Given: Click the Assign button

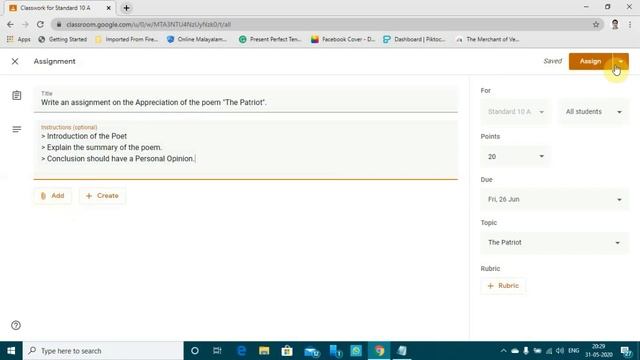Looking at the screenshot, I should pos(590,61).
